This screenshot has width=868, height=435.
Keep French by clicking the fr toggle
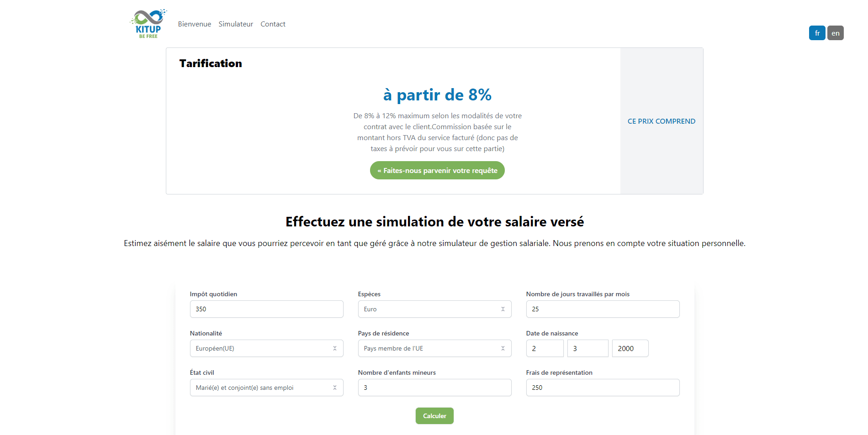pyautogui.click(x=817, y=33)
